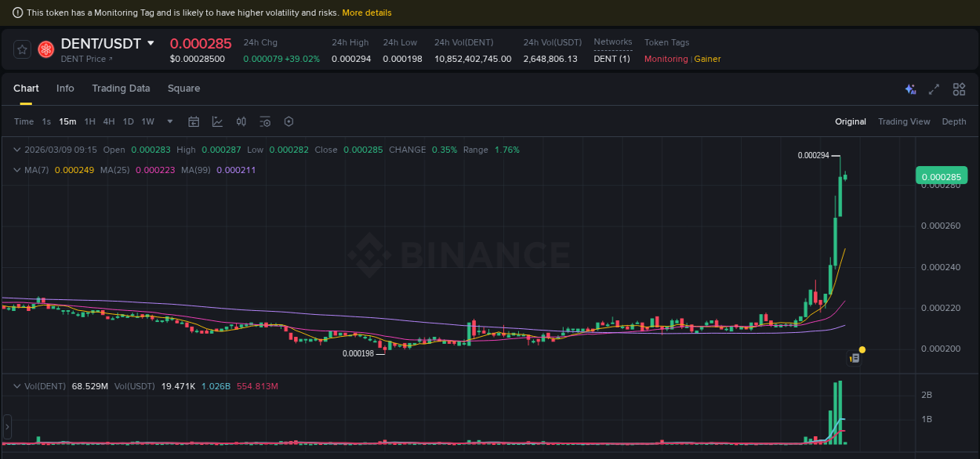This screenshot has width=980, height=459.
Task: Toggle the favorite star for DENT/USDT
Action: pos(21,49)
